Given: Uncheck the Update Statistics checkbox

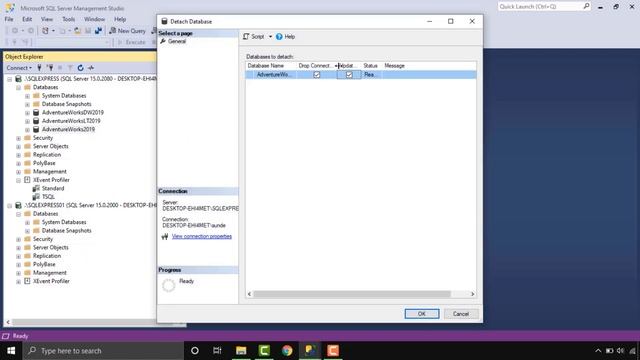Looking at the screenshot, I should (x=349, y=75).
